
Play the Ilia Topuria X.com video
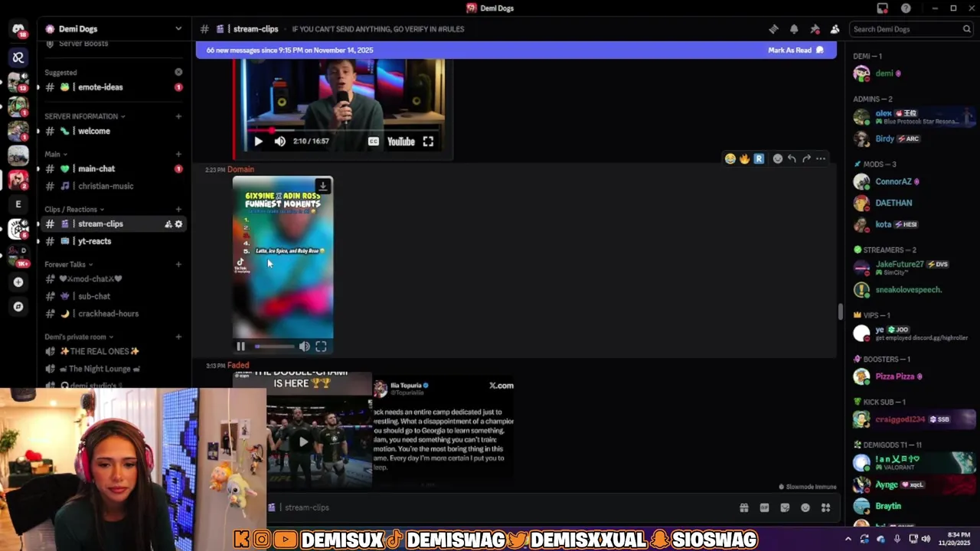click(303, 442)
